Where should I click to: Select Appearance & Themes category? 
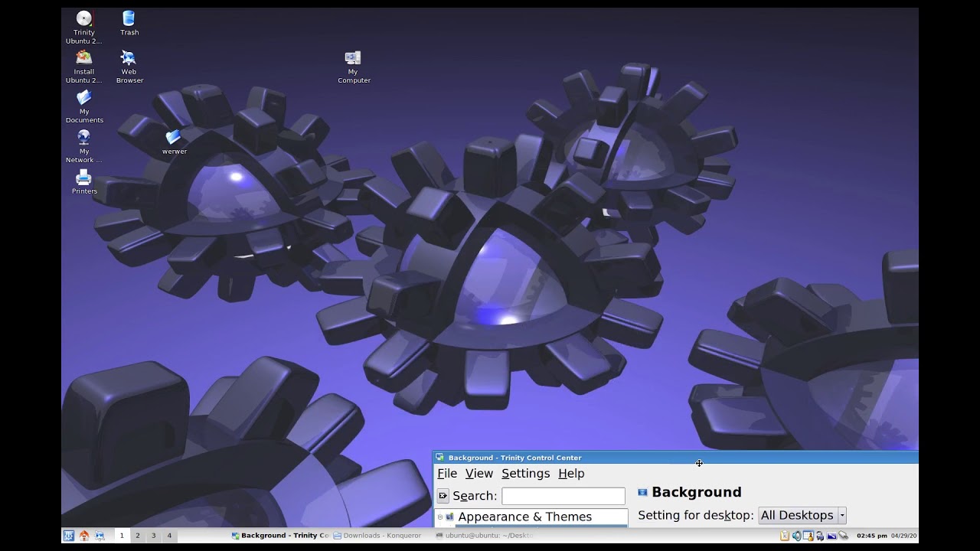pyautogui.click(x=524, y=517)
